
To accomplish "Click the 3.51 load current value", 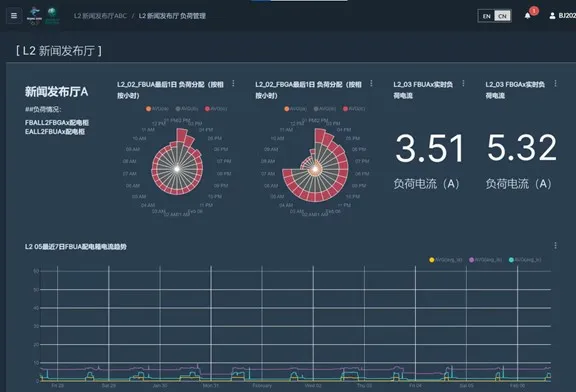I will tap(429, 148).
